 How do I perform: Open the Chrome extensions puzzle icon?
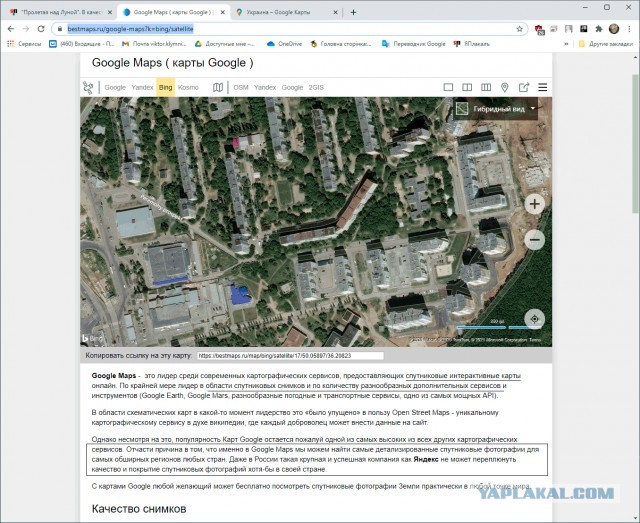click(599, 29)
